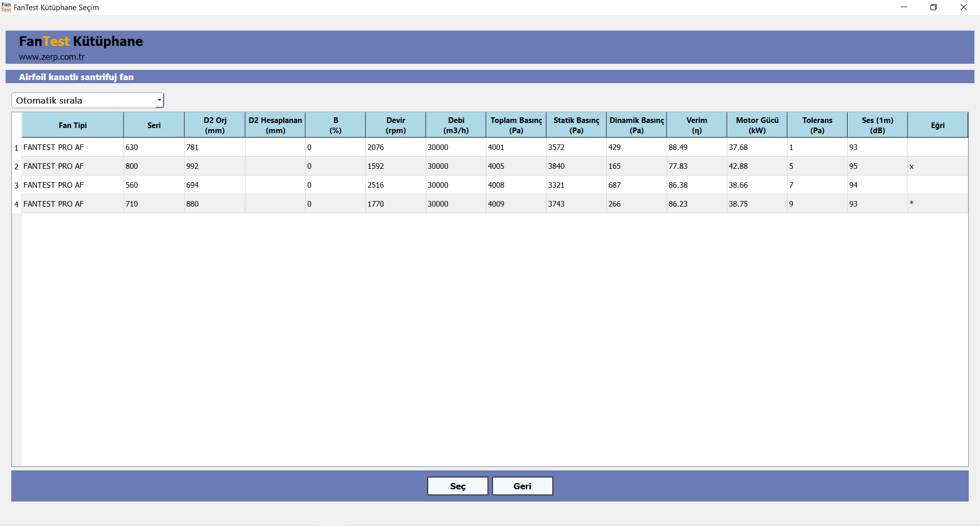Click the row number 3 header
This screenshot has height=526, width=980.
pyautogui.click(x=16, y=186)
